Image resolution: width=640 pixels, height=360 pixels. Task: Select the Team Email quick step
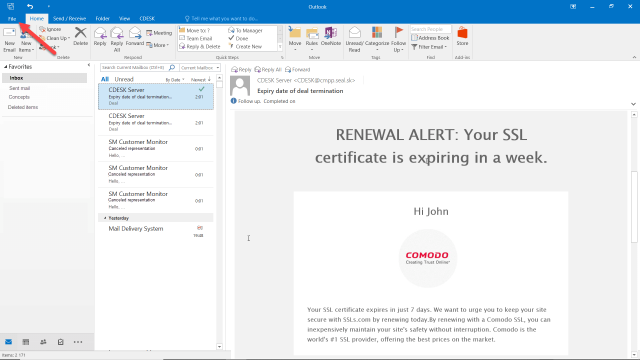pyautogui.click(x=196, y=38)
